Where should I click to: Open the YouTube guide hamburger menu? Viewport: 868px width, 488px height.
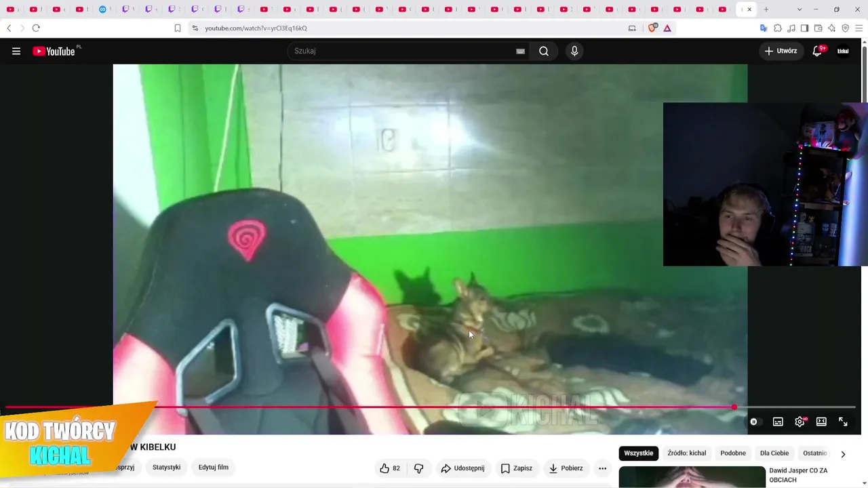pos(16,51)
